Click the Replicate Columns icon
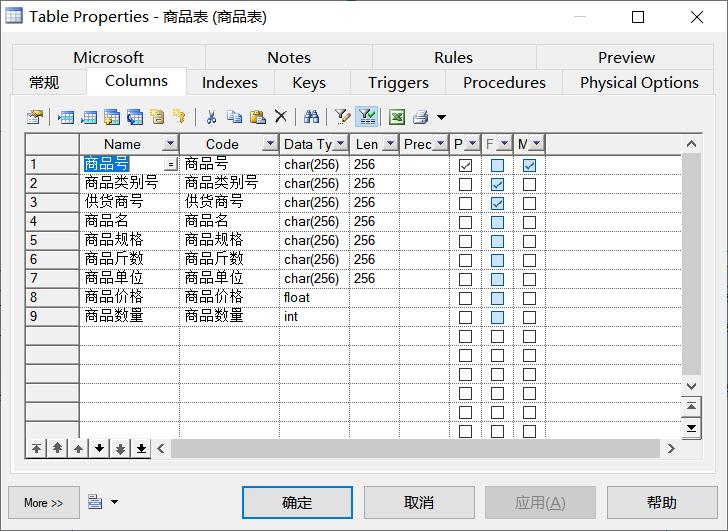The image size is (728, 531). click(135, 117)
